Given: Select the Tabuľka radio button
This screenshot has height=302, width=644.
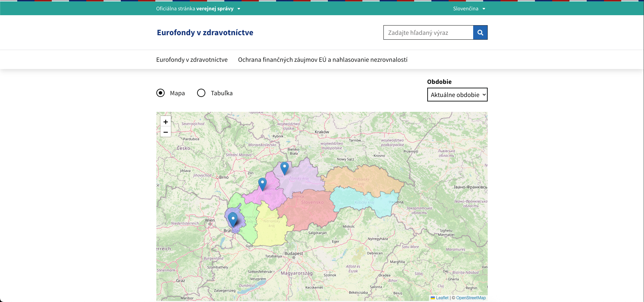Looking at the screenshot, I should 201,93.
